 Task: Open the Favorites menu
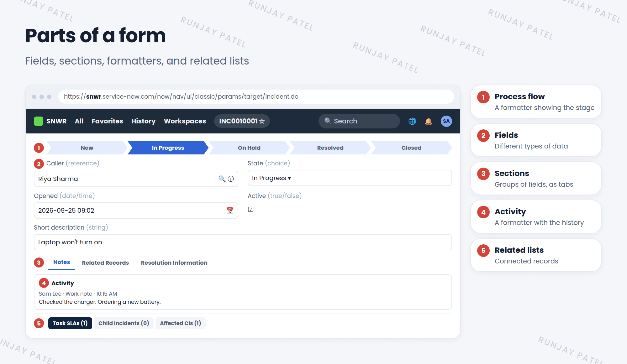107,121
